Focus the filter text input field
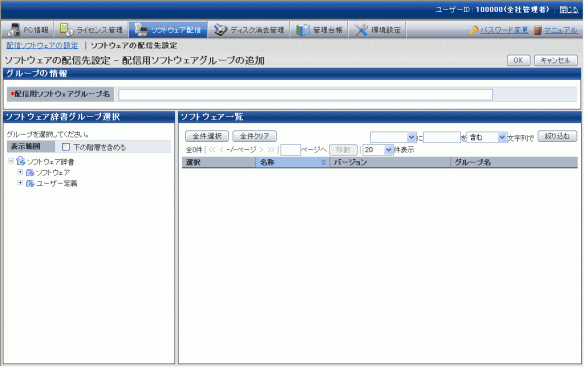 tap(442, 137)
